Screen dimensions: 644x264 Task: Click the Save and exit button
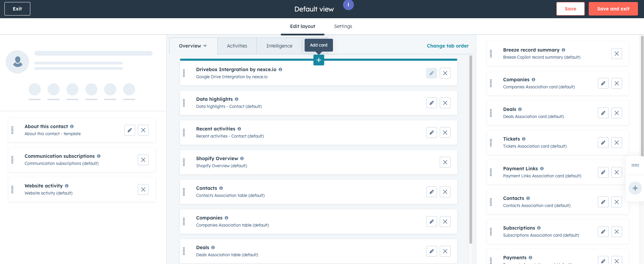[x=613, y=9]
